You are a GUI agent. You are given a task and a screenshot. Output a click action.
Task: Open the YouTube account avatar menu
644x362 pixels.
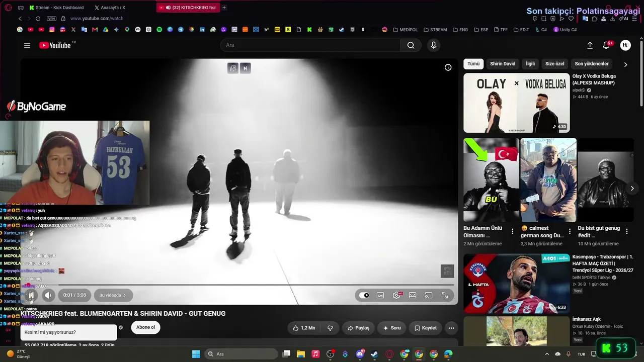[x=625, y=45]
